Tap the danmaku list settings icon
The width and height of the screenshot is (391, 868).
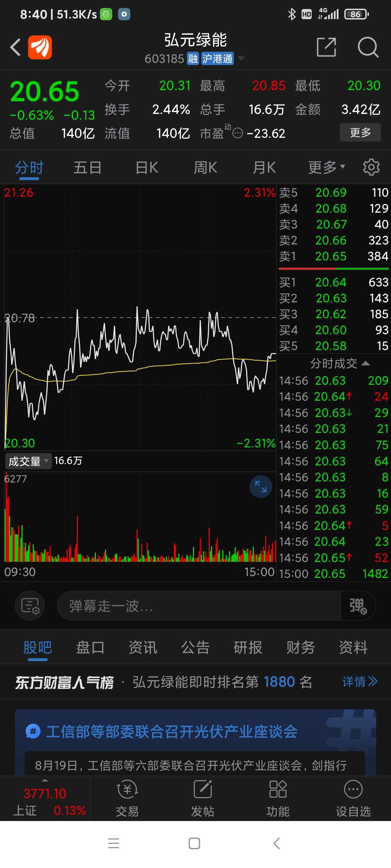30,605
